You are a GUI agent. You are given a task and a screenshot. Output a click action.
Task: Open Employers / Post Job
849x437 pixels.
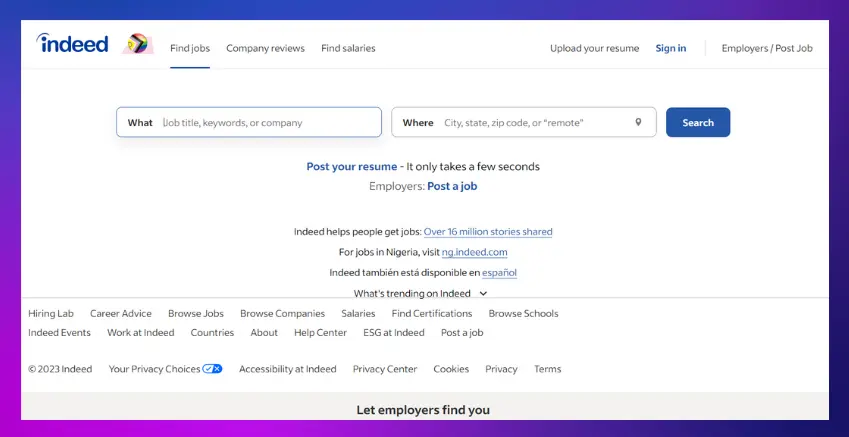point(766,48)
